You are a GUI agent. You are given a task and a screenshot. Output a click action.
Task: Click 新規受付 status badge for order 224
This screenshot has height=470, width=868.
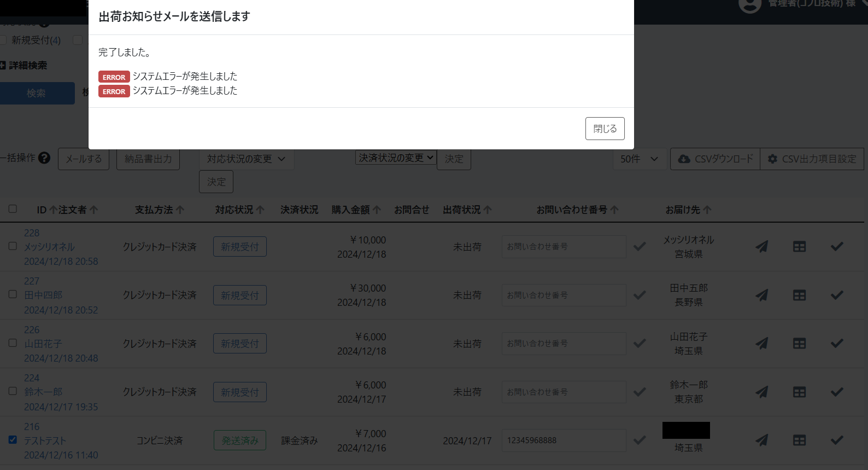pyautogui.click(x=240, y=392)
